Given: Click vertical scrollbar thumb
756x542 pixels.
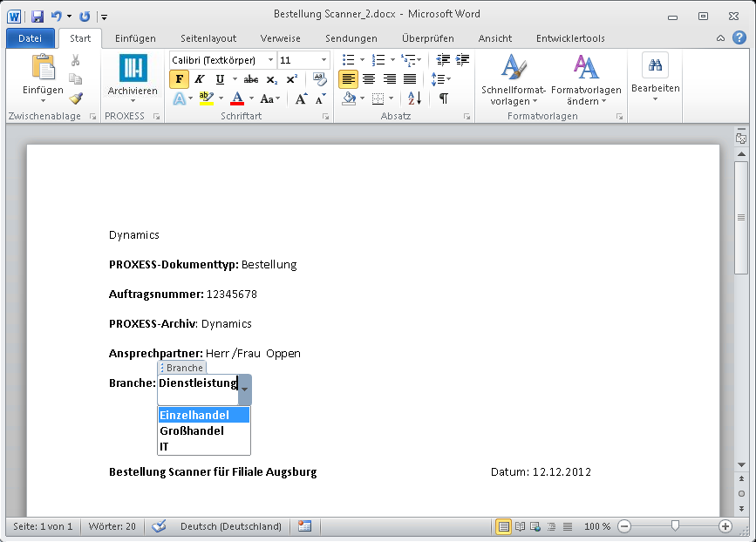Looking at the screenshot, I should point(741,218).
